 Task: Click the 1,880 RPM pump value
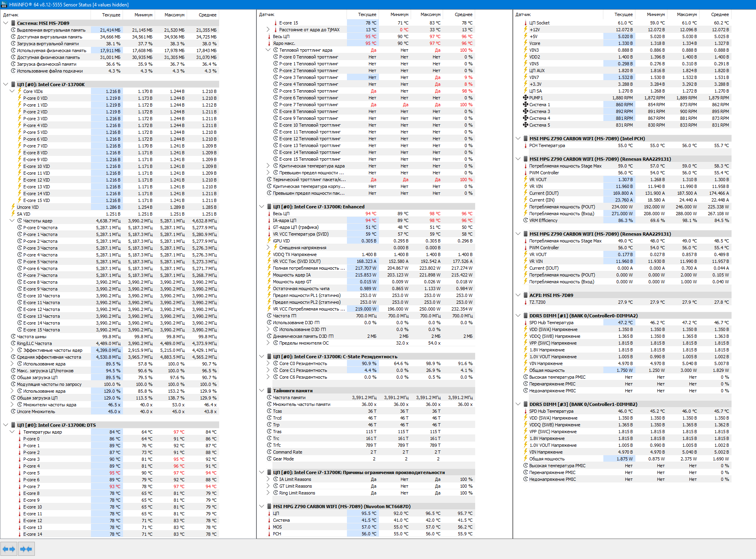pos(623,98)
